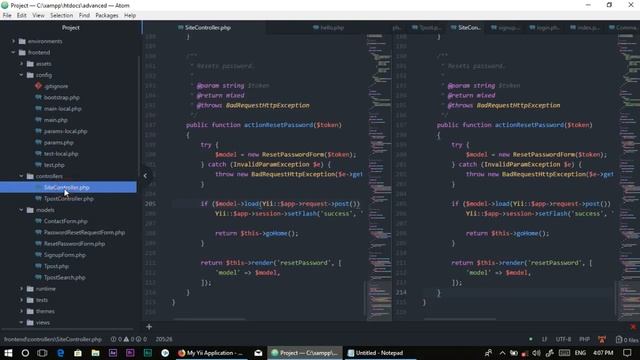
Task: Change the UTF-8 encoding
Action: [563, 340]
